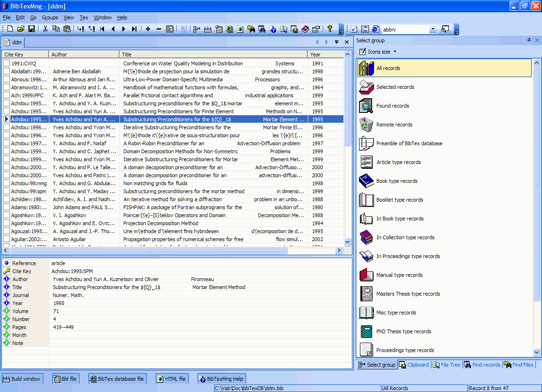
Task: Go to the next record arrow
Action: coord(123,29)
